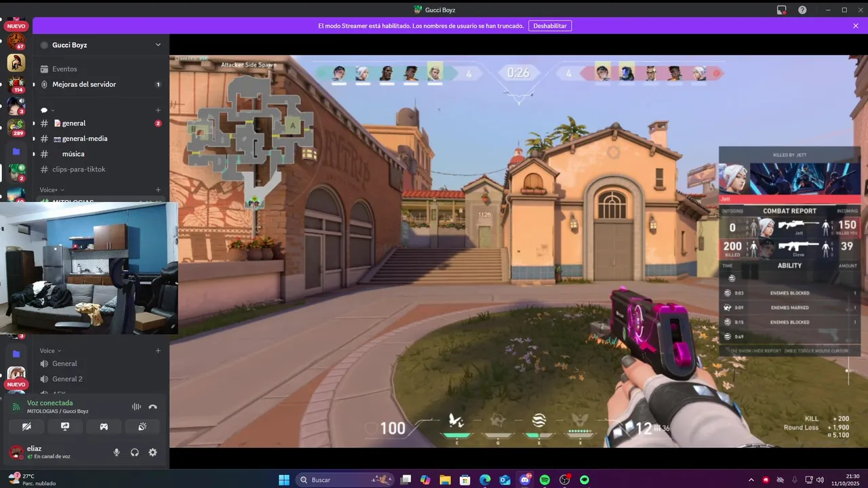Add a channel to Voice+ category
Image resolution: width=868 pixels, height=488 pixels.
click(158, 190)
